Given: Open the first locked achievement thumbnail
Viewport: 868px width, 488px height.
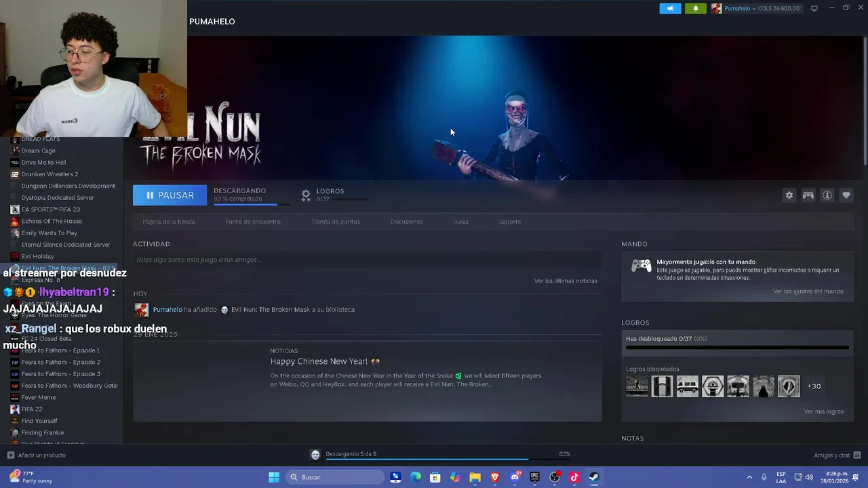Looking at the screenshot, I should point(637,386).
